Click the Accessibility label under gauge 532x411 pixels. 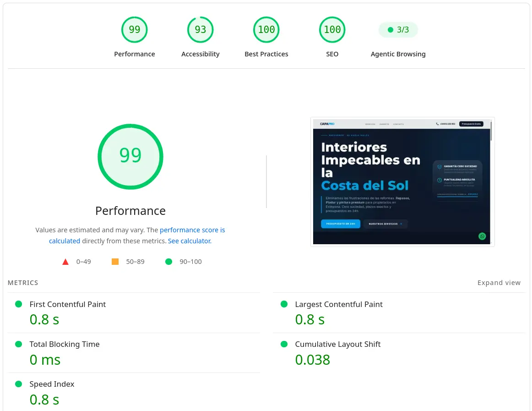coord(200,54)
